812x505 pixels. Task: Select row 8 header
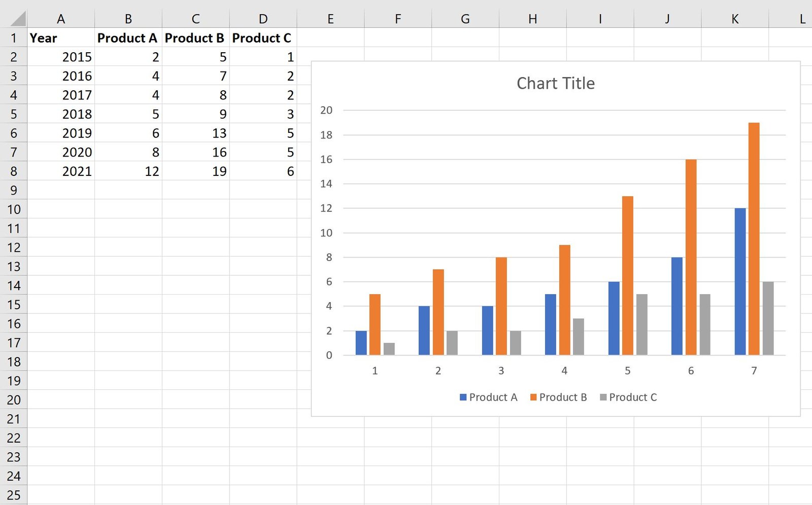14,171
